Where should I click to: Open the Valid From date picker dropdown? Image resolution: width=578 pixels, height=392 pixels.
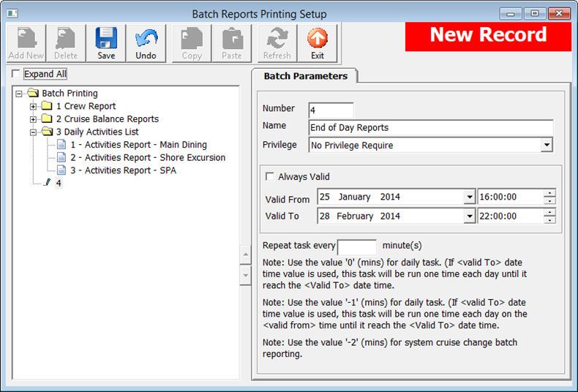coord(469,197)
